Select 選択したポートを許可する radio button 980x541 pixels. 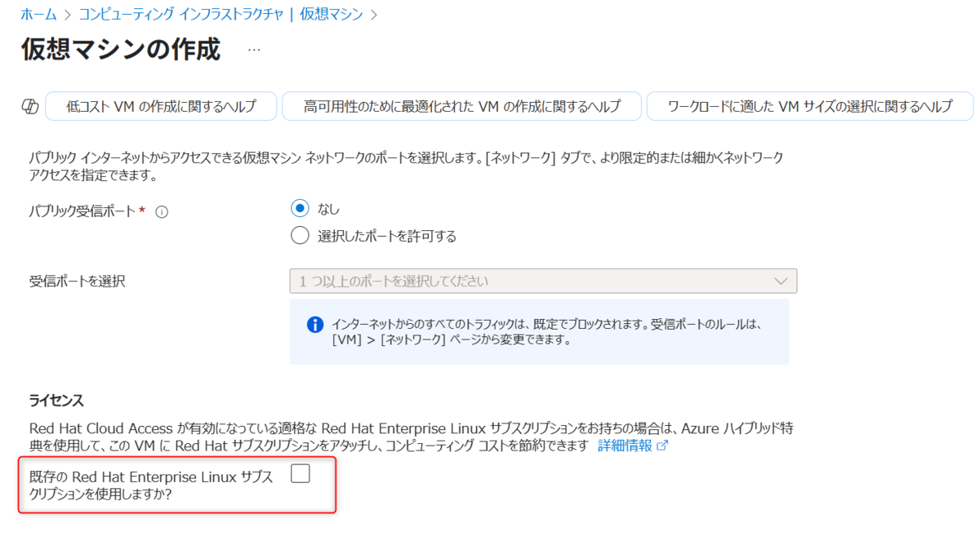coord(301,236)
